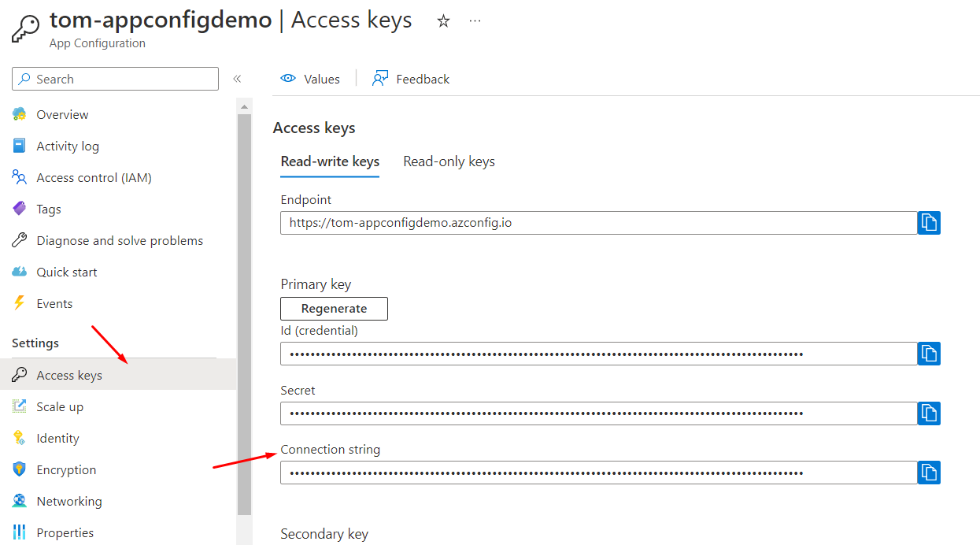Switch to the Read-only keys tab
Screen dimensions: 980x545
(x=449, y=161)
